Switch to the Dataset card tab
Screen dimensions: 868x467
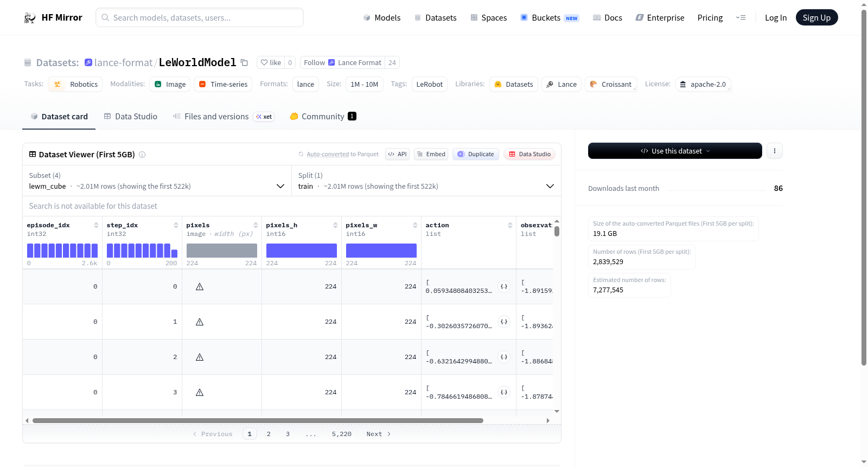(59, 117)
